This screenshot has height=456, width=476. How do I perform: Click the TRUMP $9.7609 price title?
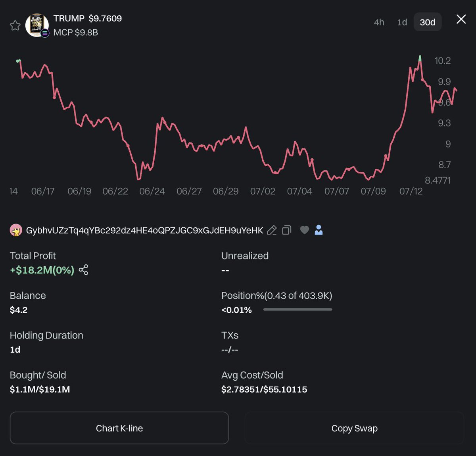tap(88, 18)
